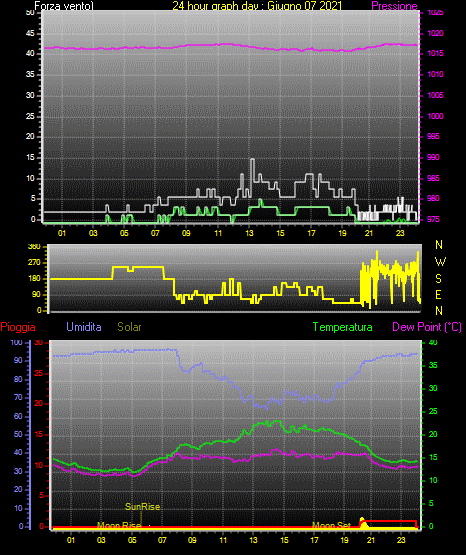This screenshot has height=555, width=466.
Task: Click the 'E' wind direction letter
Action: coord(438,294)
